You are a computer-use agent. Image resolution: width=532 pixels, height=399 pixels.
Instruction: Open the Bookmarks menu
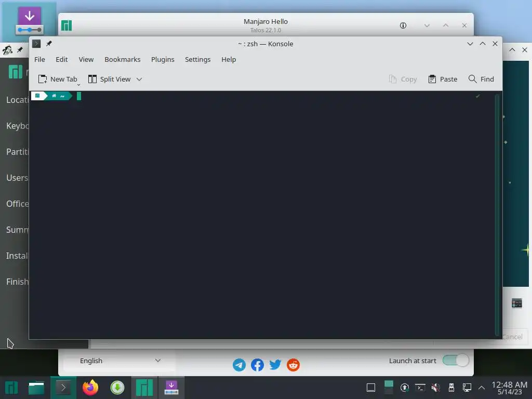(x=122, y=59)
